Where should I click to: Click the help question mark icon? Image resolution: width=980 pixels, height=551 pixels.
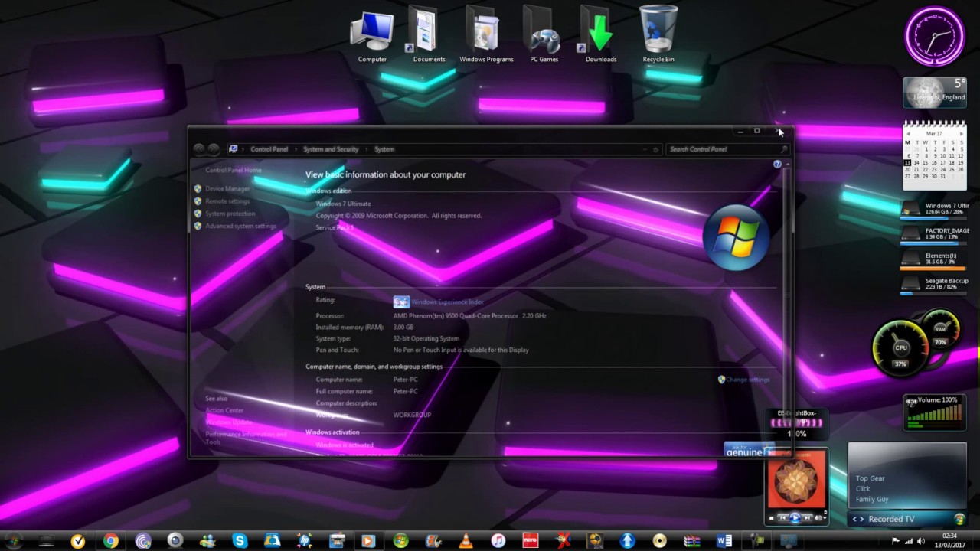[777, 164]
